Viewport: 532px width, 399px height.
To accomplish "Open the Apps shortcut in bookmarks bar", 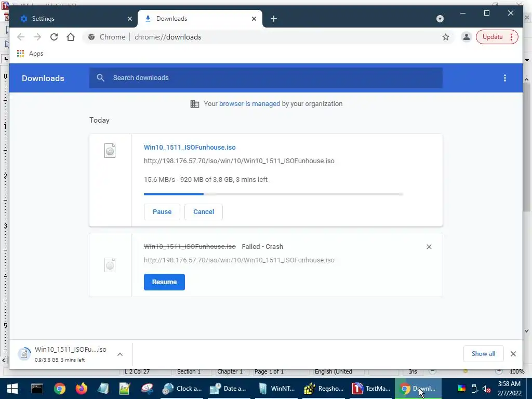I will click(x=30, y=54).
